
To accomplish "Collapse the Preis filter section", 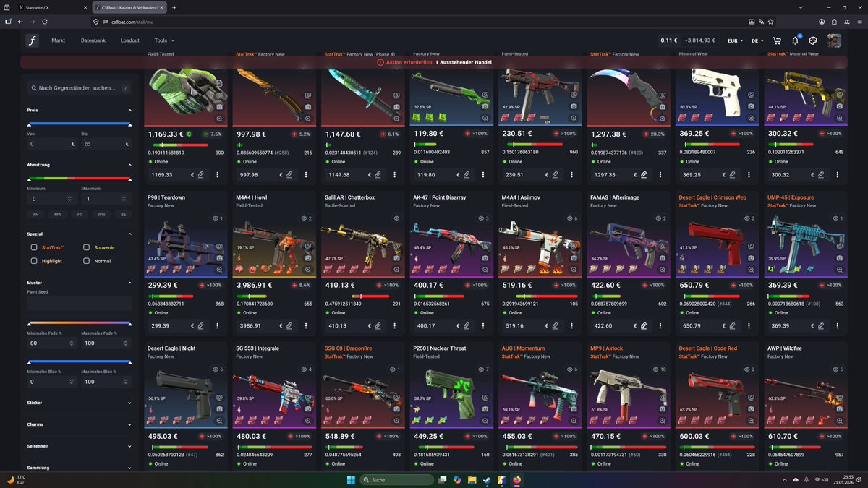I will tap(129, 110).
